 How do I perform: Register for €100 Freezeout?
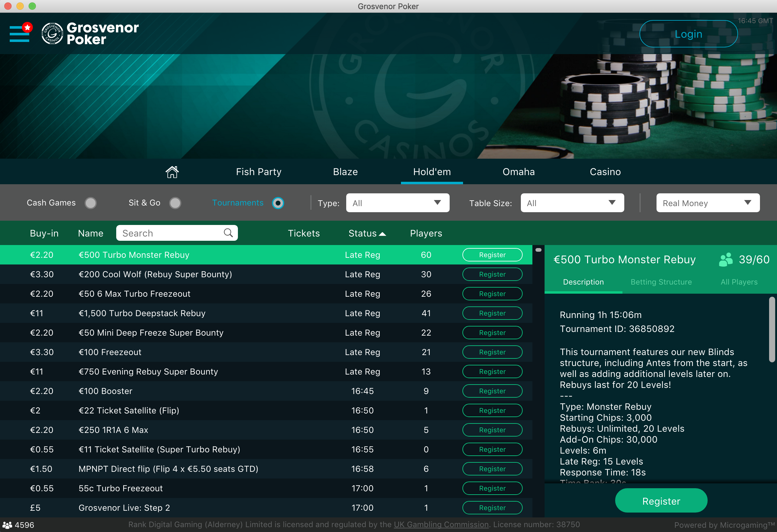click(492, 352)
